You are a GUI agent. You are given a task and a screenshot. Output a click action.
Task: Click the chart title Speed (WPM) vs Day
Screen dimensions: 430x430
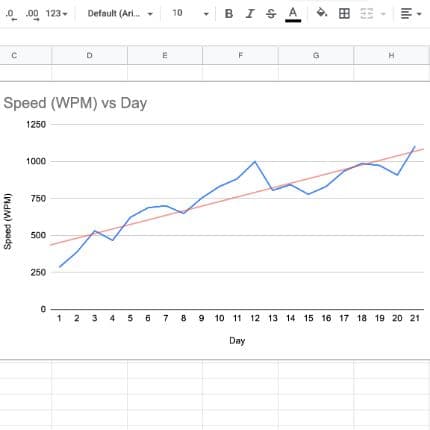coord(75,103)
